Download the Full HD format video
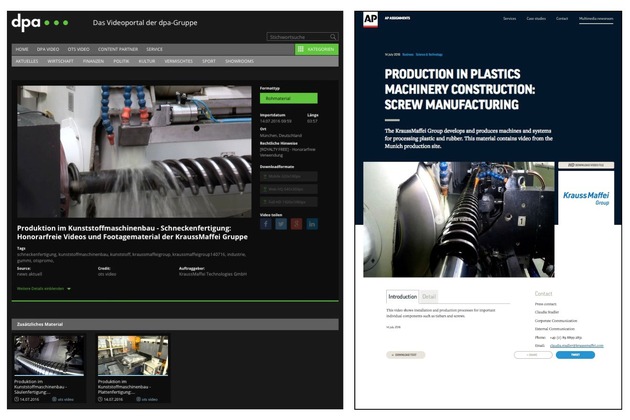 coord(288,202)
